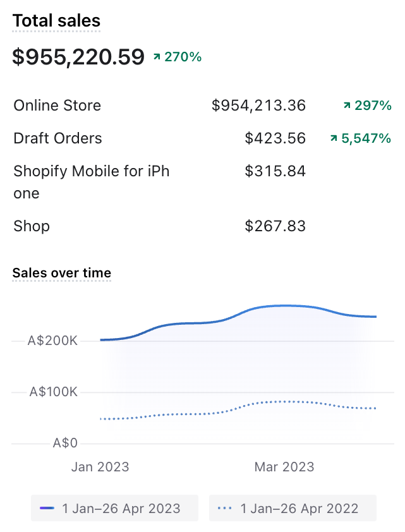Click the solid line icon in the 2023 legend
This screenshot has height=532, width=405.
point(47,508)
